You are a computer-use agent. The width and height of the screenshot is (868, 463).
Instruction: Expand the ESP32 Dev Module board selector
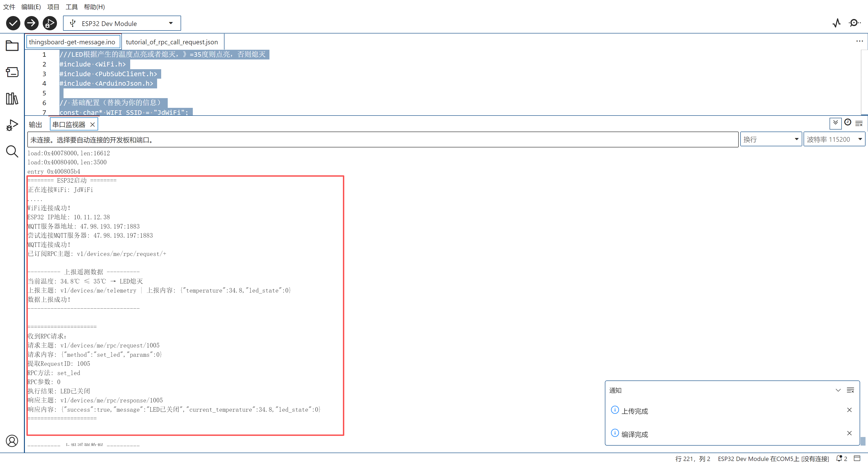(x=122, y=23)
